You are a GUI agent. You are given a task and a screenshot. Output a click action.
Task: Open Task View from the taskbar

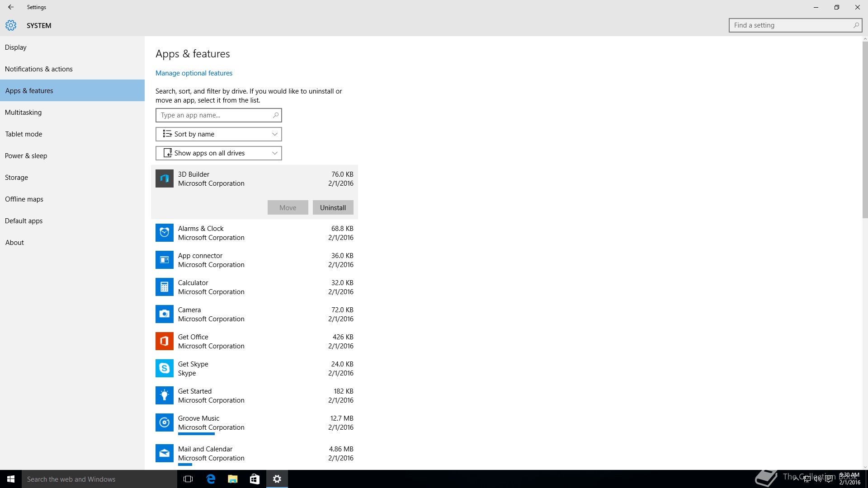tap(188, 479)
